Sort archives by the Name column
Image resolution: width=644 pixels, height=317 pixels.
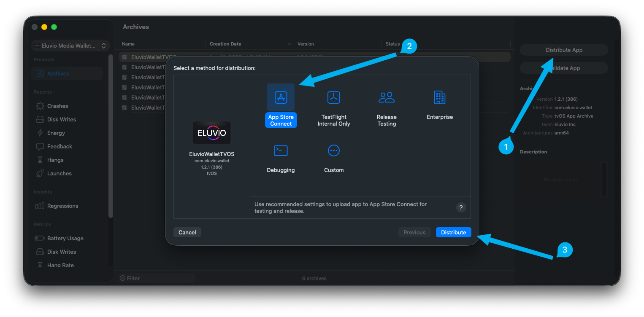[162, 44]
